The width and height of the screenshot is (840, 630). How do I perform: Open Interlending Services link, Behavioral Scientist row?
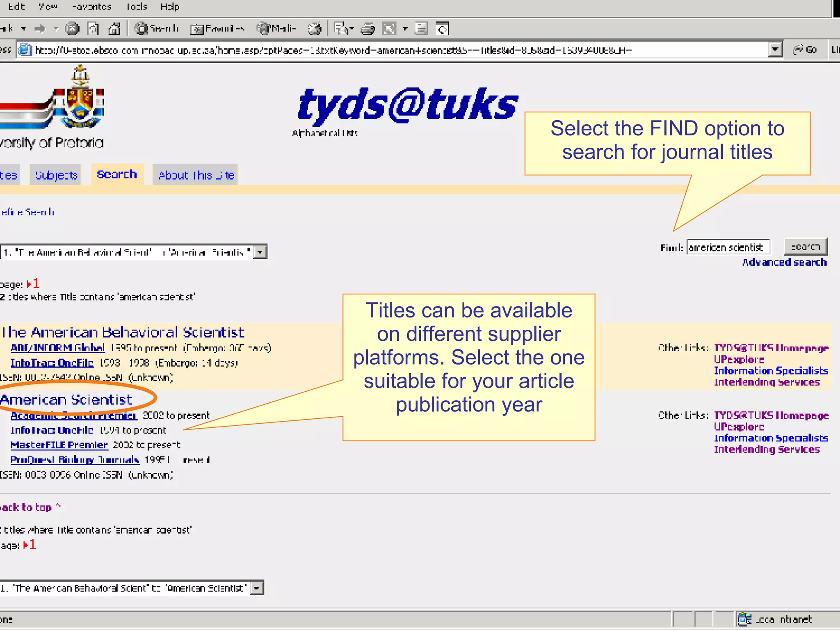[x=767, y=382]
